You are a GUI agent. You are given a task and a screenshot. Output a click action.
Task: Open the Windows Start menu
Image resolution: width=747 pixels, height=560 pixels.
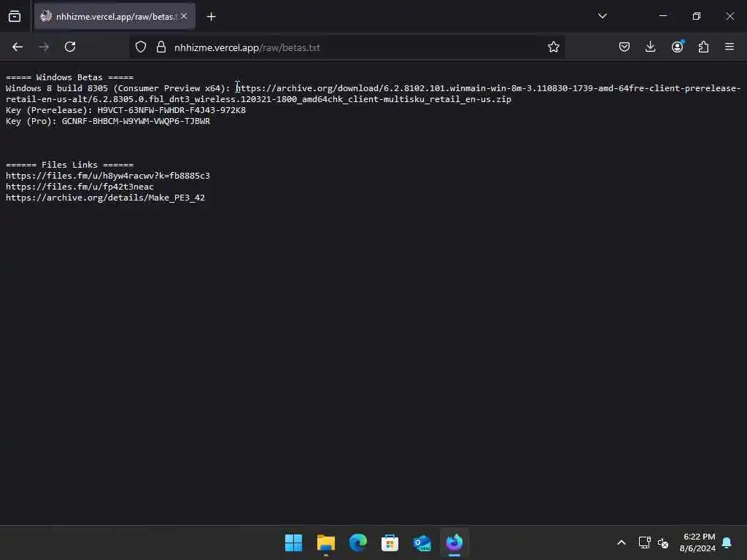point(293,542)
